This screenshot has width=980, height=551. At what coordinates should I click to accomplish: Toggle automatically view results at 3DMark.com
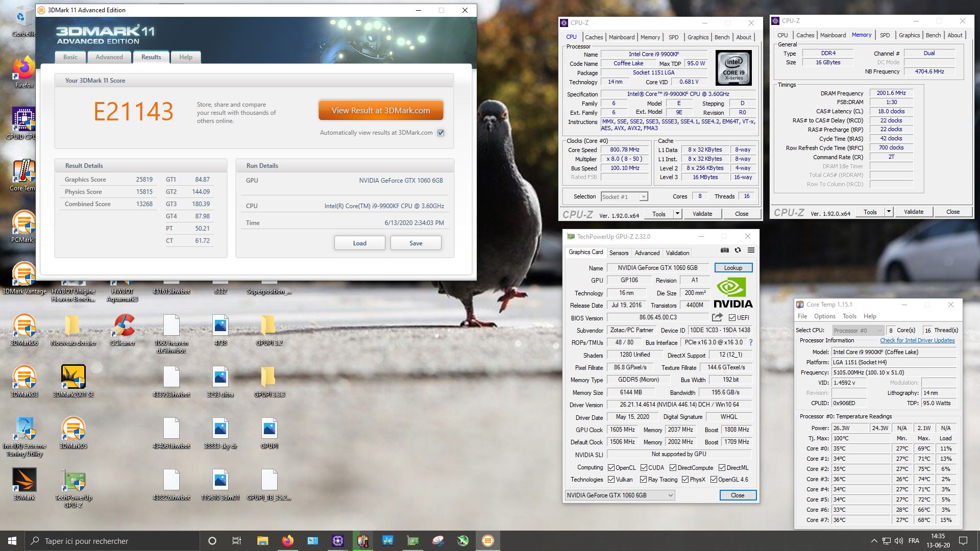[x=441, y=133]
